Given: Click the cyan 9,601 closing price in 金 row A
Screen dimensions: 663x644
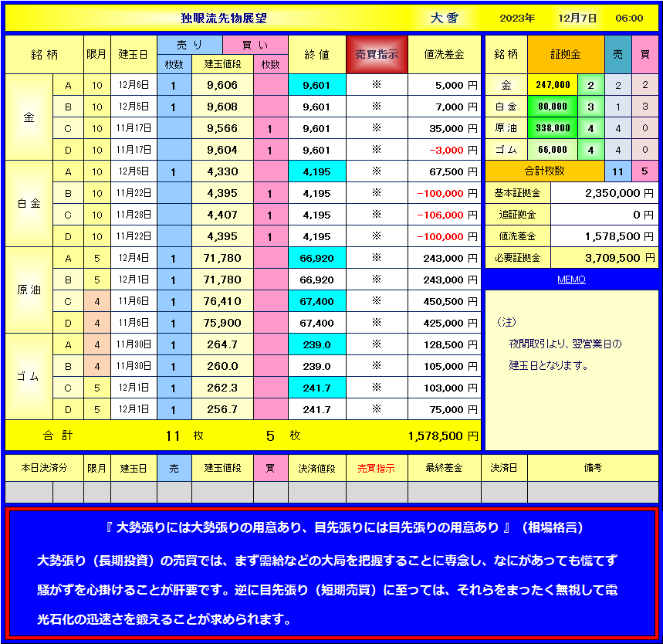Looking at the screenshot, I should click(316, 85).
